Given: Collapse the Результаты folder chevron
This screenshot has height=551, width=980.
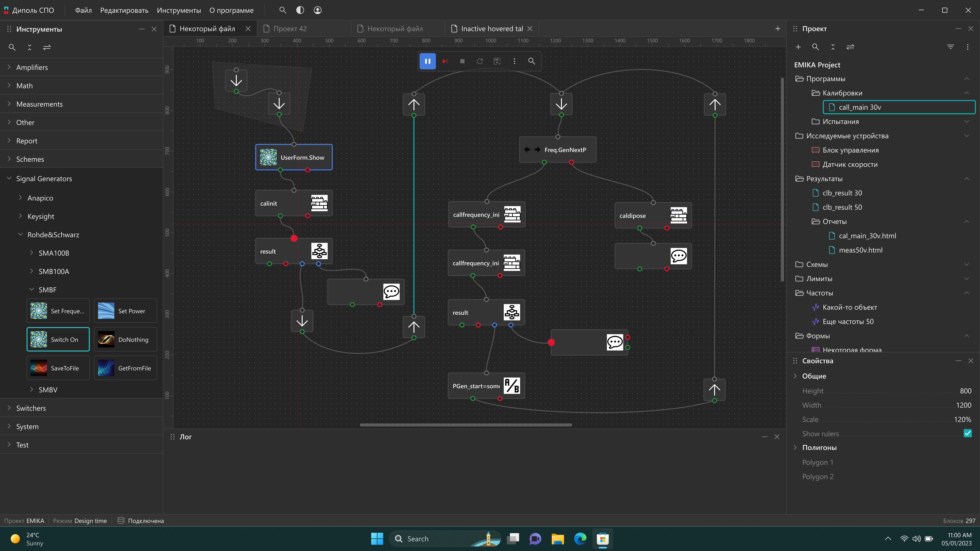Looking at the screenshot, I should [967, 179].
